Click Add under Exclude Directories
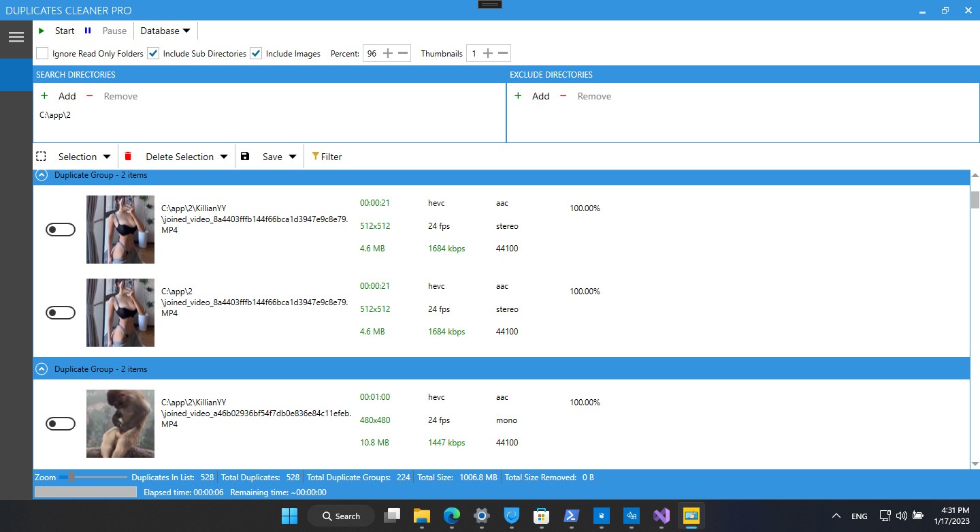 pos(541,96)
